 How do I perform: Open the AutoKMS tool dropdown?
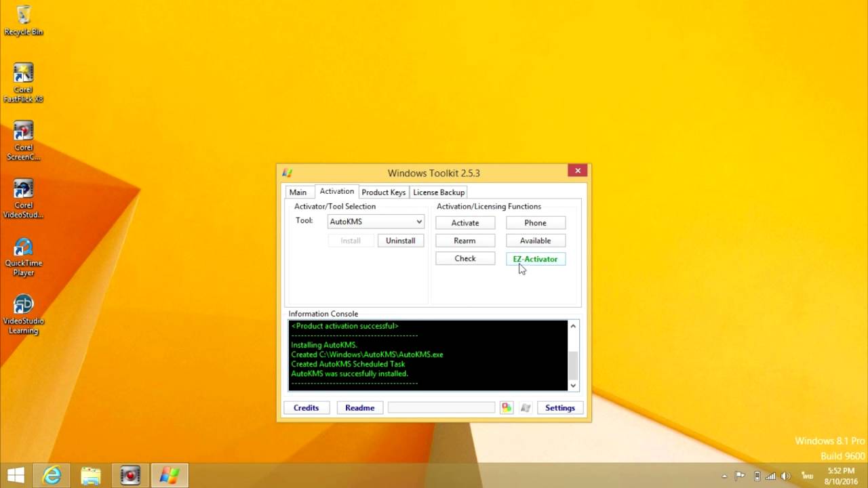tap(376, 222)
